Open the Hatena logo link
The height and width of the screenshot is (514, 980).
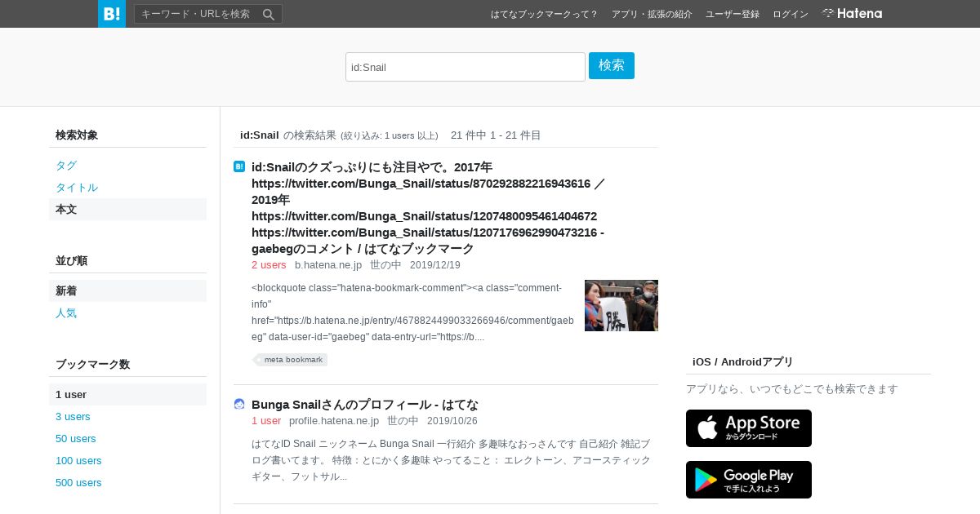pyautogui.click(x=852, y=14)
